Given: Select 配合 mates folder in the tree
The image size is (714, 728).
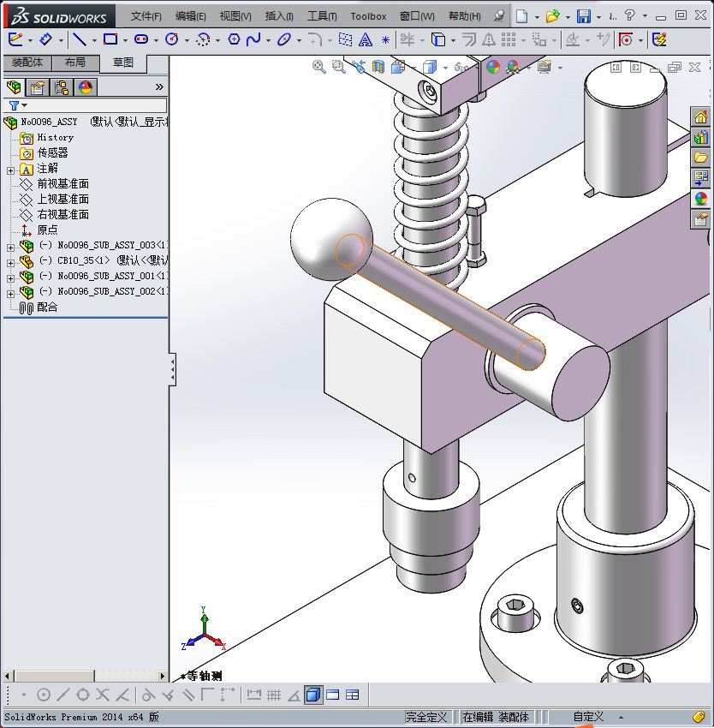Looking at the screenshot, I should click(x=47, y=307).
